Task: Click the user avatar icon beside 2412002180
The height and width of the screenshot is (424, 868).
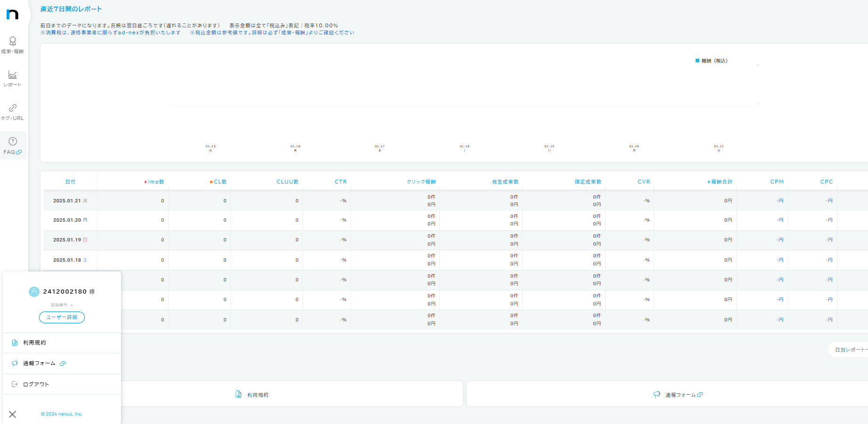Action: click(34, 292)
